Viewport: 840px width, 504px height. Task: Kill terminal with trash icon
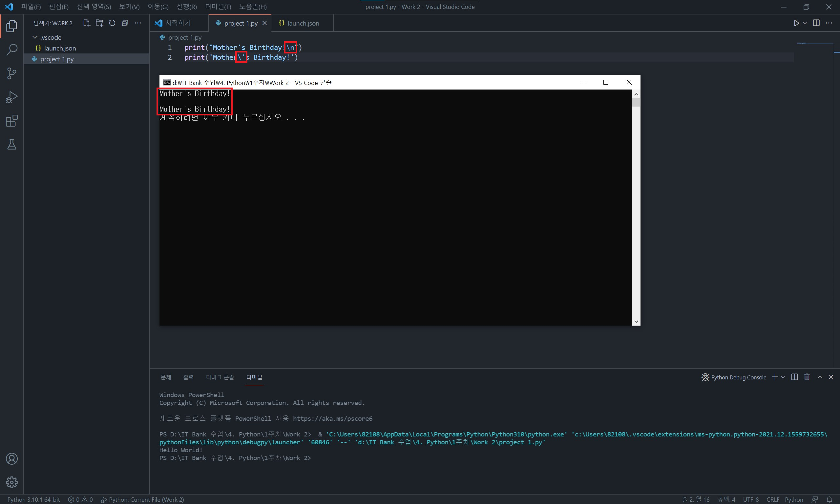click(x=807, y=377)
